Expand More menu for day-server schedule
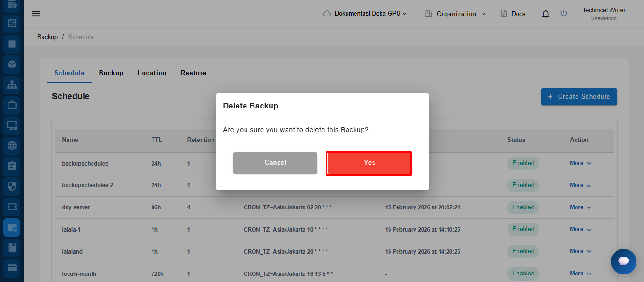Viewport: 644px width, 282px height. pyautogui.click(x=580, y=207)
